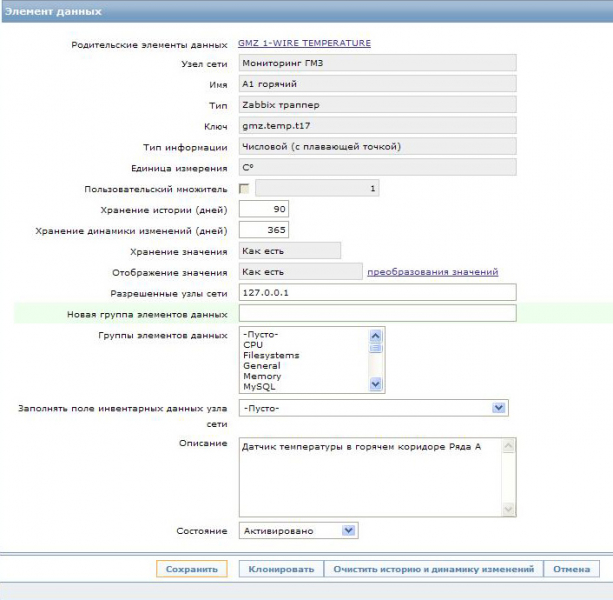Select CPU in the groups list
This screenshot has height=600, width=613.
pos(252,345)
